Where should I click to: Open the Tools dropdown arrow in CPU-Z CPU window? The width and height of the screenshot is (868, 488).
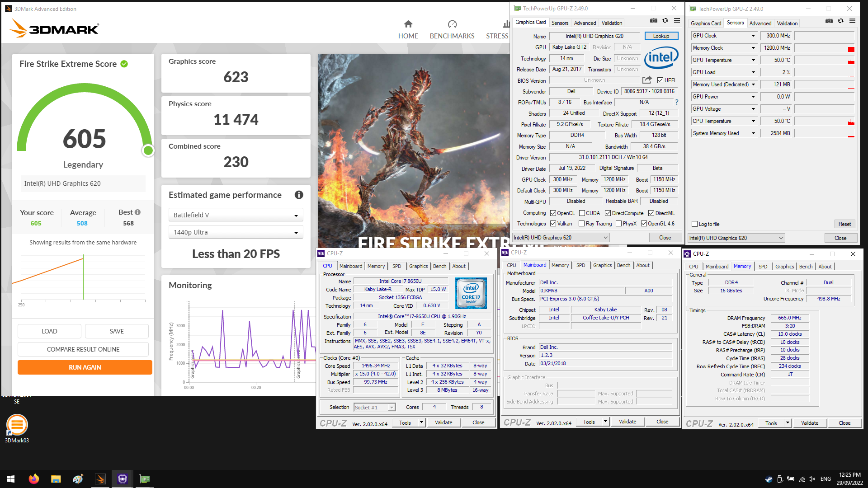tap(421, 423)
